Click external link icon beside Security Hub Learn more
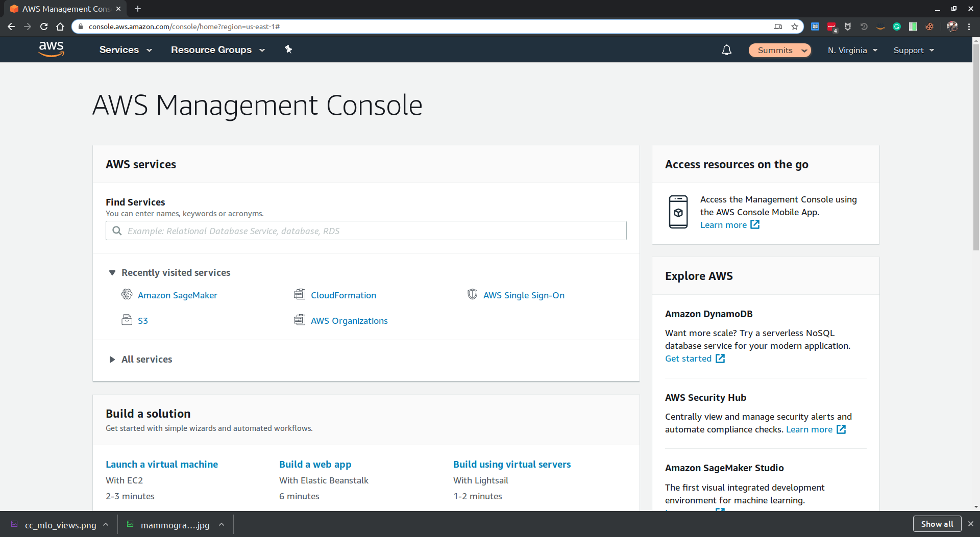Screen dimensions: 980x537 [841, 429]
